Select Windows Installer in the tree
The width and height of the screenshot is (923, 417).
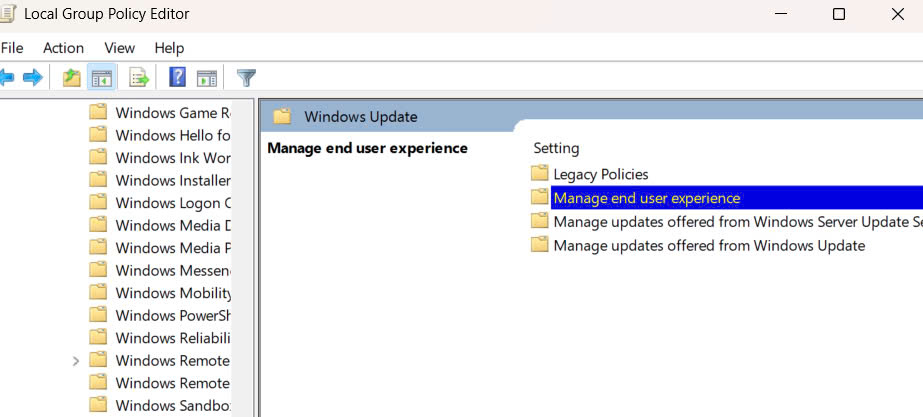coord(172,180)
